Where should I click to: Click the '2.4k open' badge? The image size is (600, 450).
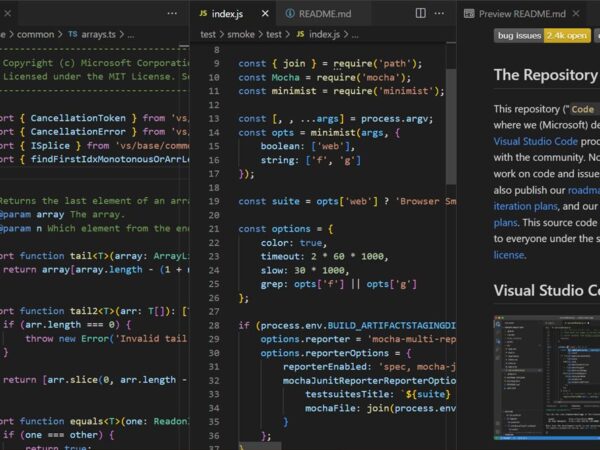[567, 36]
